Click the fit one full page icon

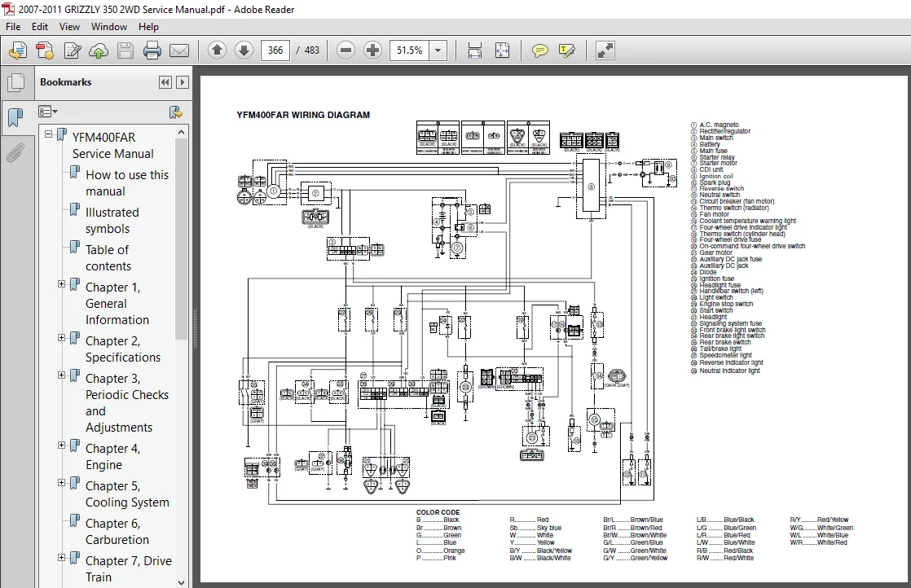click(502, 50)
